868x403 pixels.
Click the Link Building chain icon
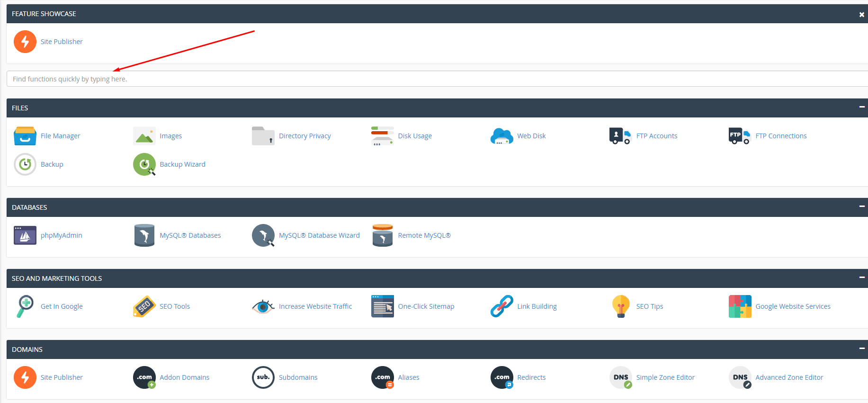pos(501,306)
